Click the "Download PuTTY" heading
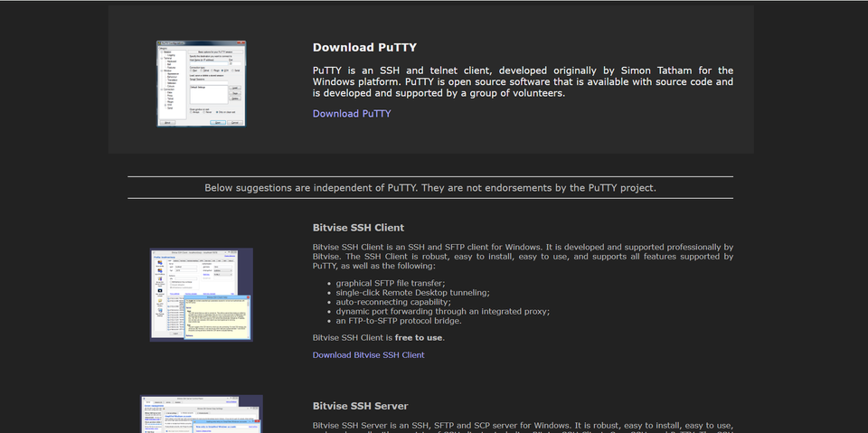This screenshot has height=433, width=868. coord(364,48)
